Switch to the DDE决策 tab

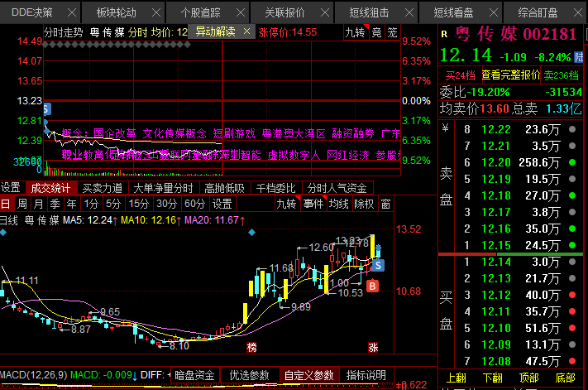pos(32,12)
